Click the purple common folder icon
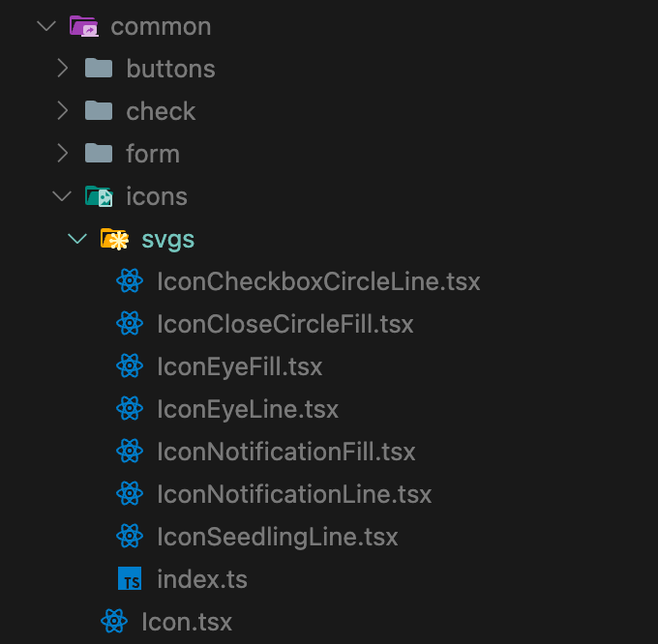658x644 pixels. (x=83, y=26)
